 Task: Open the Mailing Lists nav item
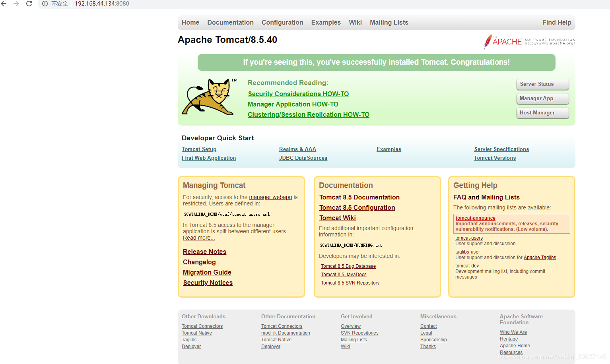[x=389, y=23]
